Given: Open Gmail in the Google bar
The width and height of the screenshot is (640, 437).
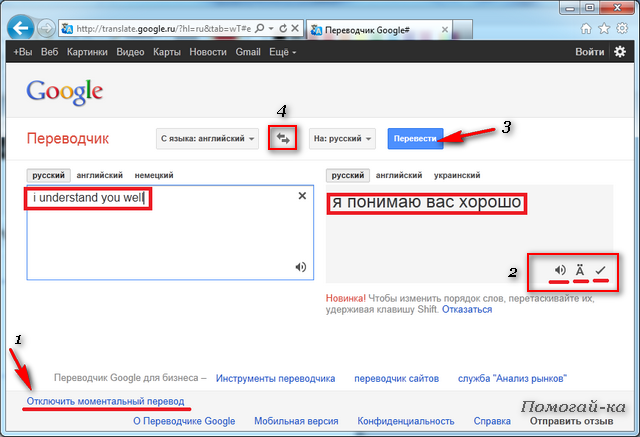Looking at the screenshot, I should pyautogui.click(x=248, y=52).
